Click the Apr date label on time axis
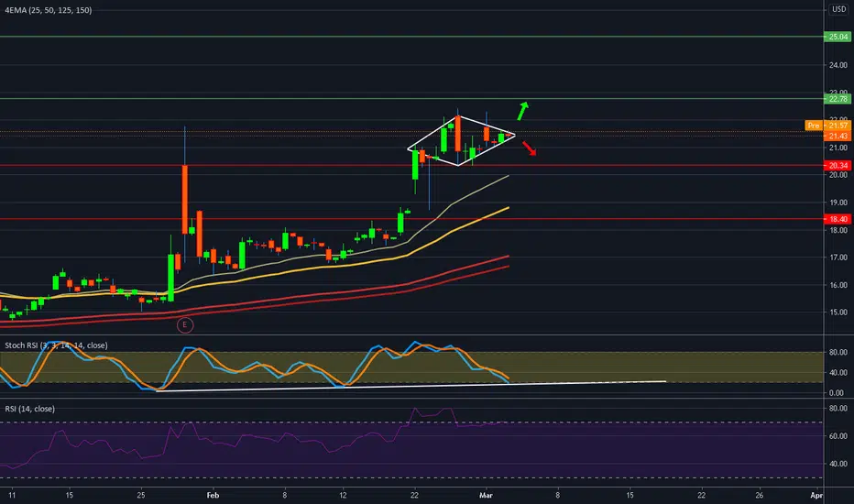854x504 pixels. click(816, 495)
